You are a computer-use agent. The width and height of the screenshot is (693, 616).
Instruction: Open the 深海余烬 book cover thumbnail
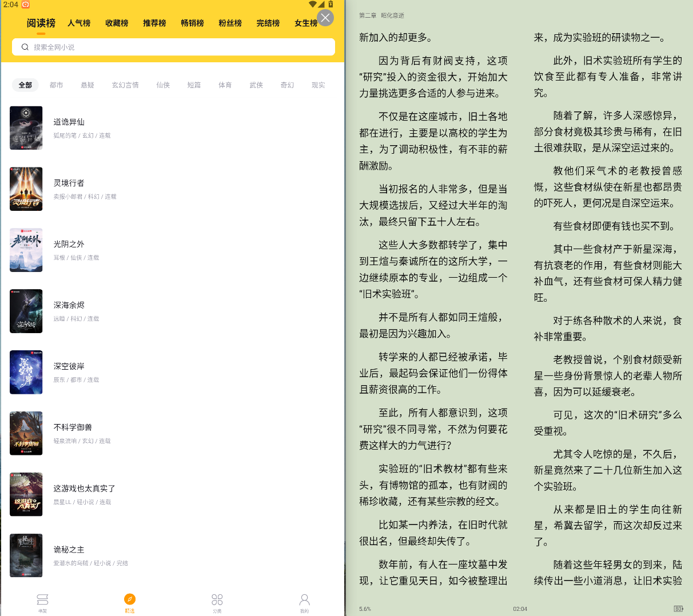[26, 311]
